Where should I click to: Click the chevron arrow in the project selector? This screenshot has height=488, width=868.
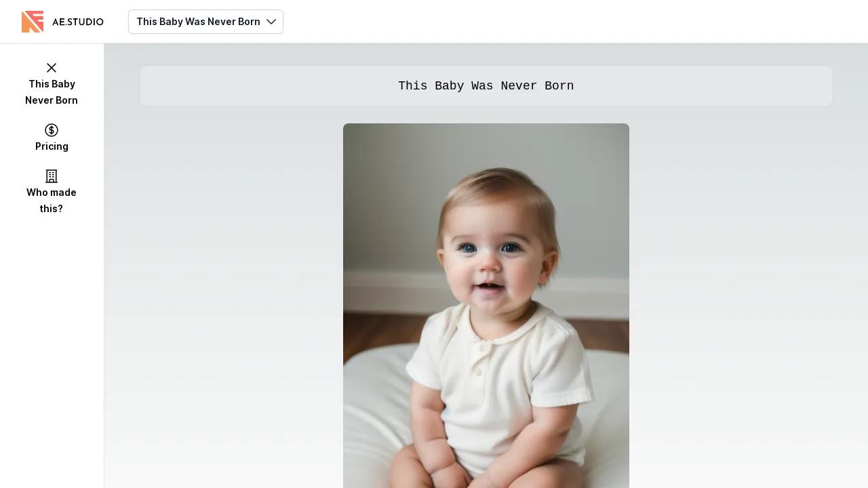point(271,22)
